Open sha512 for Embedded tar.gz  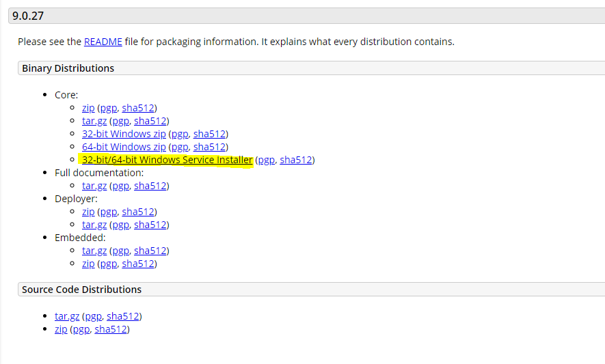[150, 251]
